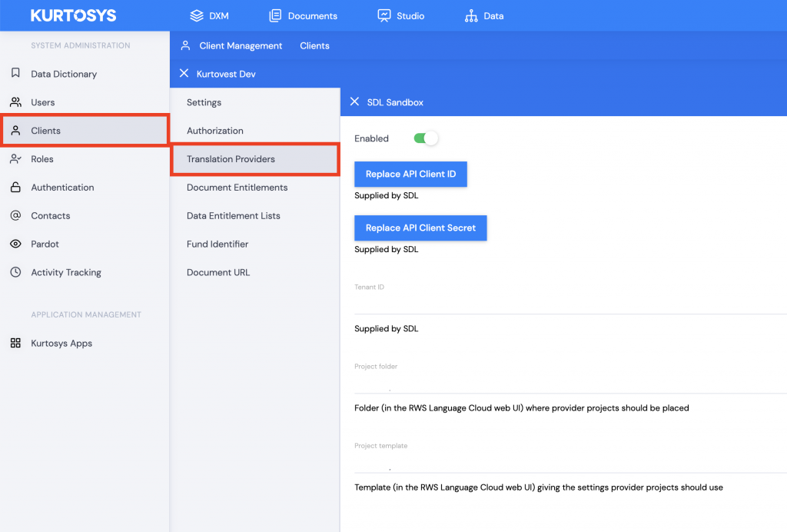This screenshot has height=532, width=787.
Task: Click the Kurtosys Apps grid icon
Action: (15, 343)
